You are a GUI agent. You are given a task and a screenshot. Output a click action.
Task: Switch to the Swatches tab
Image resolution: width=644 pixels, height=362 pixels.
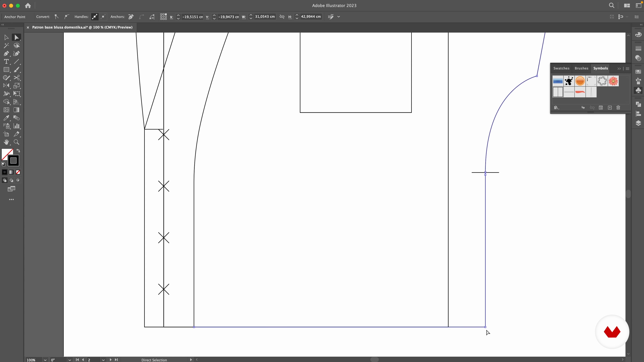click(x=561, y=68)
